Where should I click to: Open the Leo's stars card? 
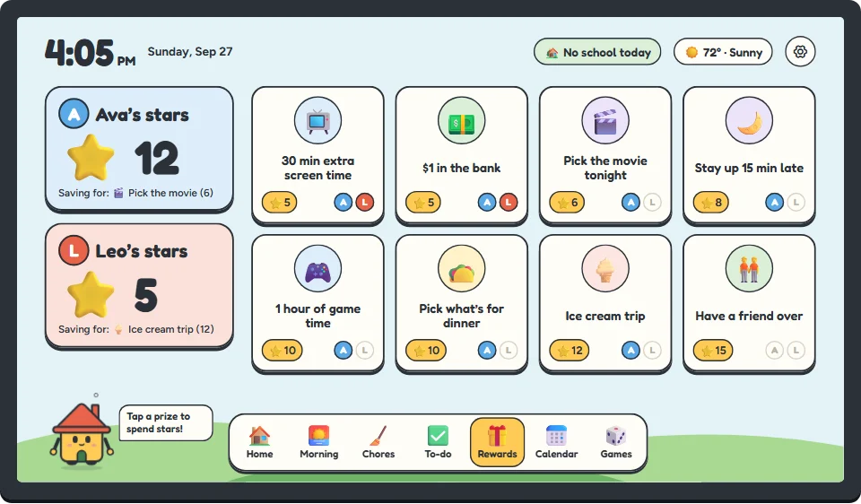click(x=140, y=285)
